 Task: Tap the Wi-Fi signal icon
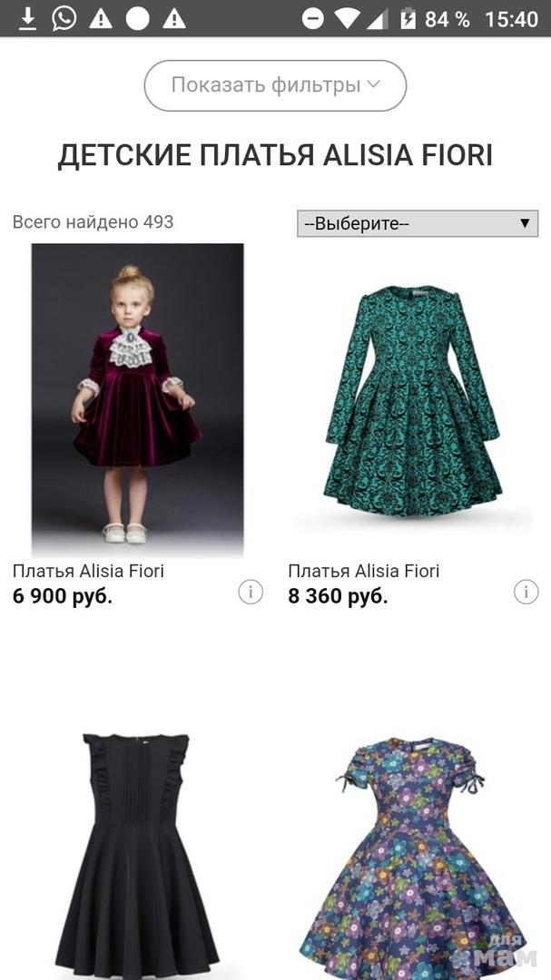click(x=347, y=18)
